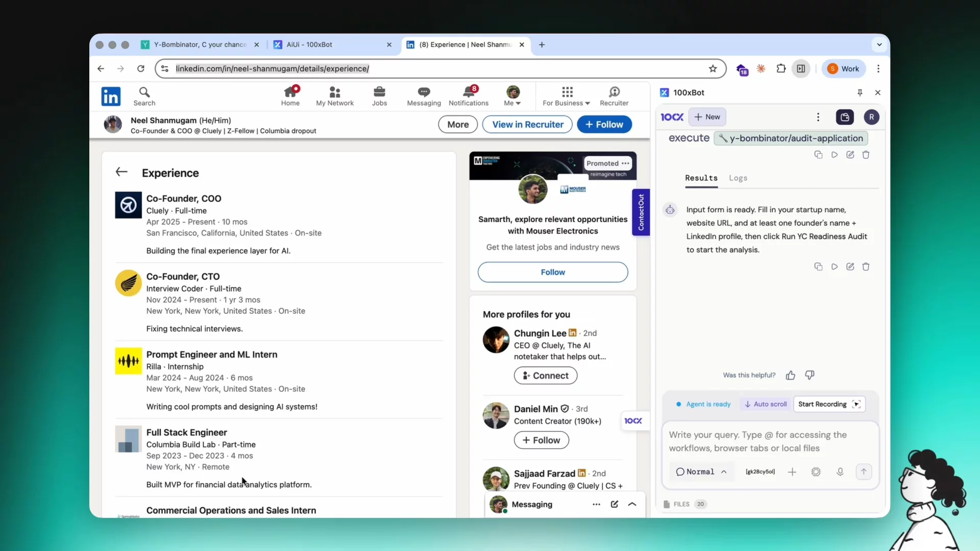
Task: Bookmark page with star icon
Action: tap(713, 69)
